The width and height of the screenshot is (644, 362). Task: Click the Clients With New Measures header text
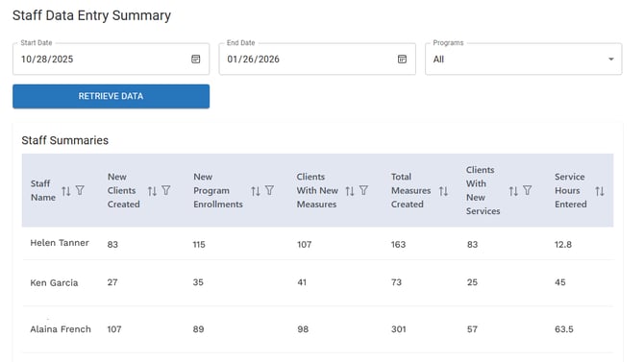(317, 190)
